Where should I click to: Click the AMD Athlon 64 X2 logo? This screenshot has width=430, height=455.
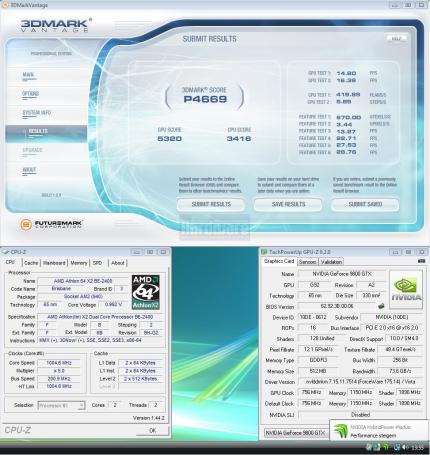coord(146,292)
